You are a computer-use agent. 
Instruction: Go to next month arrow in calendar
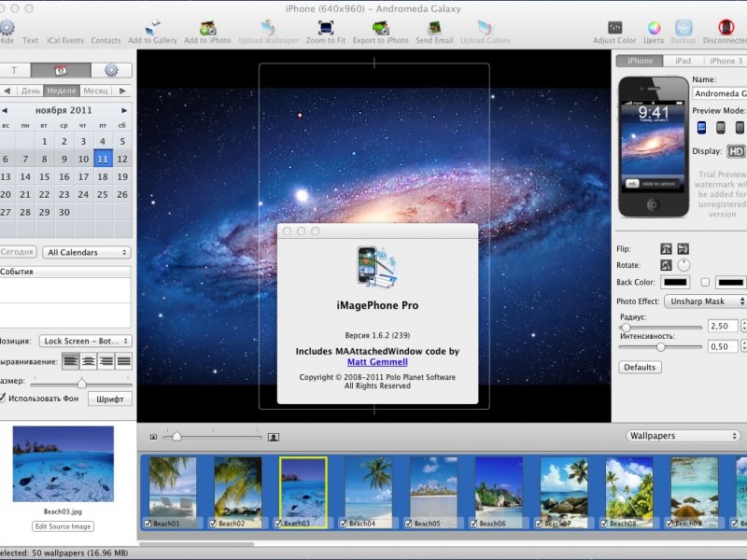coord(124,110)
